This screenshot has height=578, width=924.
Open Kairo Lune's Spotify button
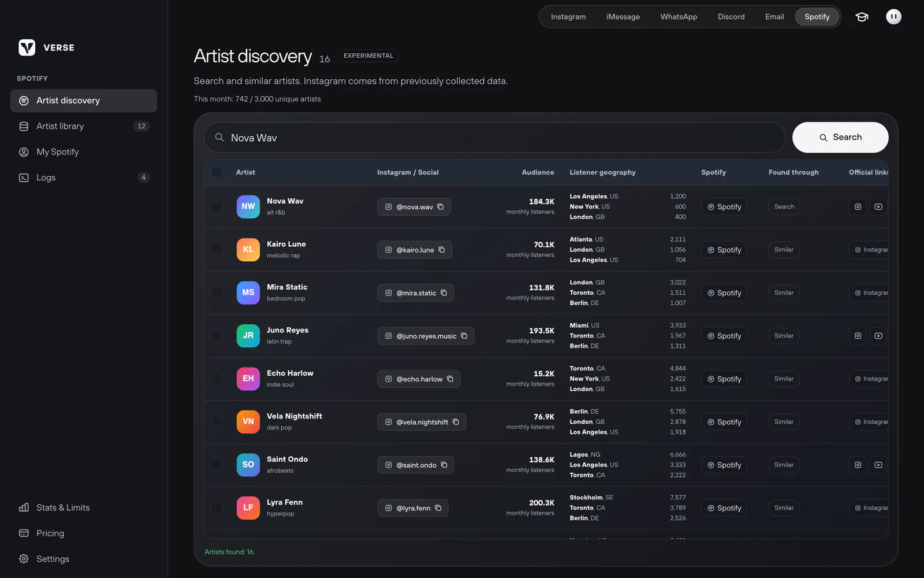(724, 250)
